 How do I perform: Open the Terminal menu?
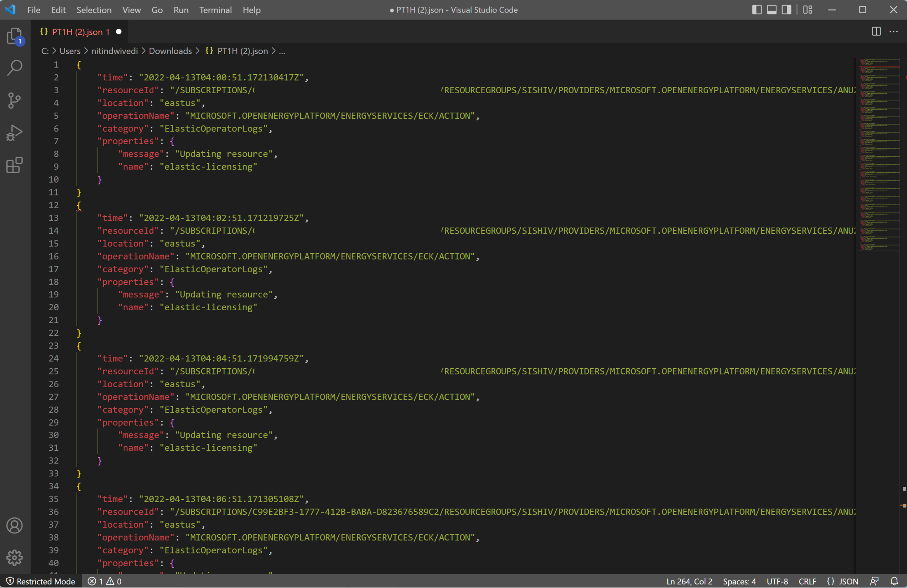coord(215,10)
